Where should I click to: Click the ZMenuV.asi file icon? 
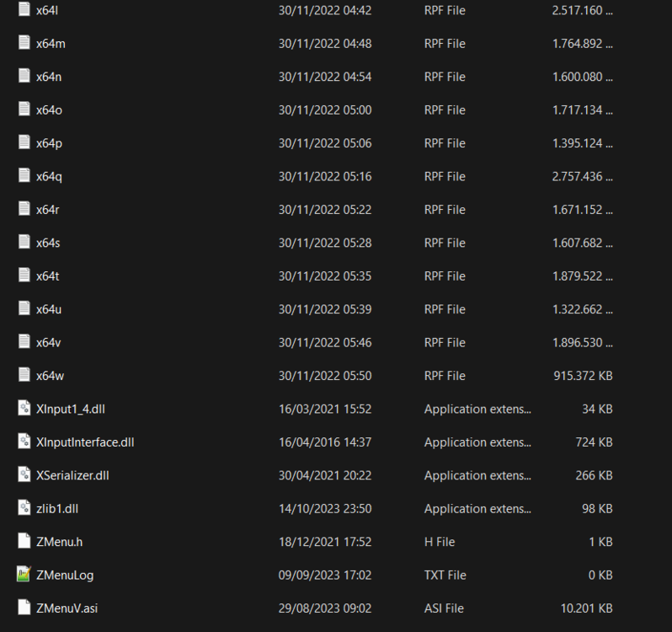coord(24,607)
